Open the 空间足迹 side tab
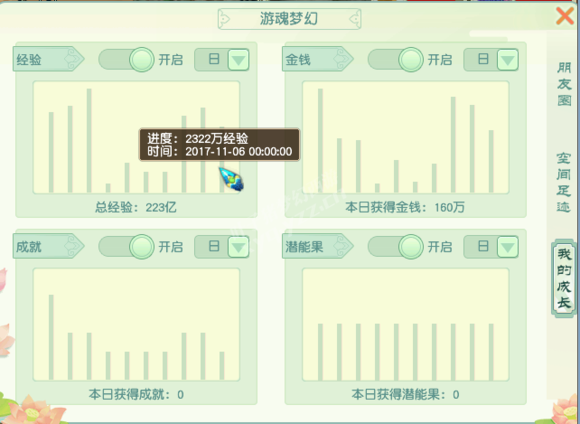 click(564, 183)
